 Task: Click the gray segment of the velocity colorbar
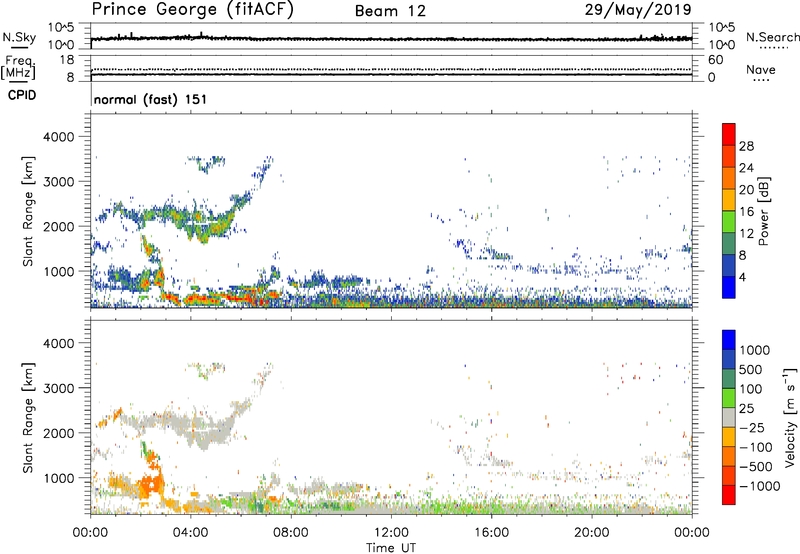point(729,417)
